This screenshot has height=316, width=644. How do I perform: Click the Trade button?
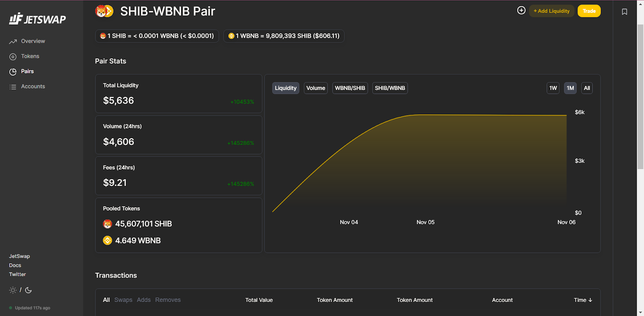pos(589,11)
